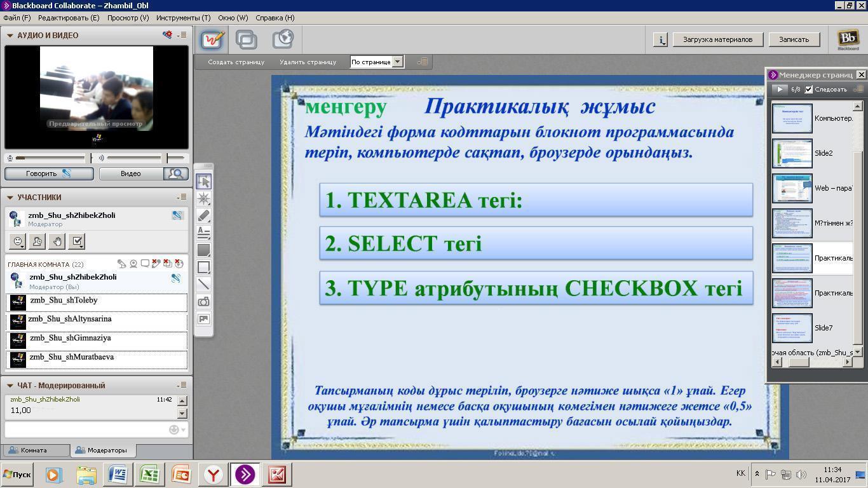Raise hand in participants panel
Viewport: 868px width, 488px height.
click(57, 241)
